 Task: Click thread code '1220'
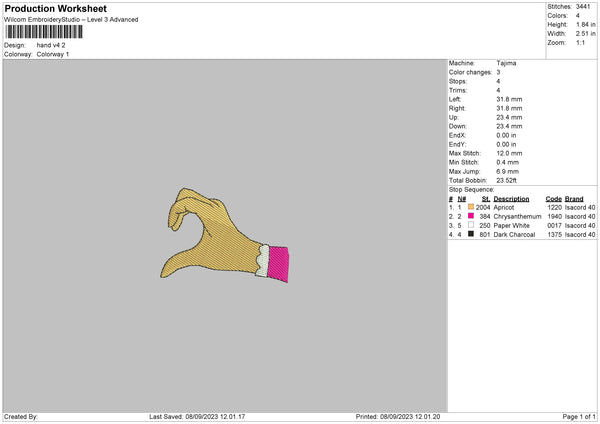coord(554,207)
